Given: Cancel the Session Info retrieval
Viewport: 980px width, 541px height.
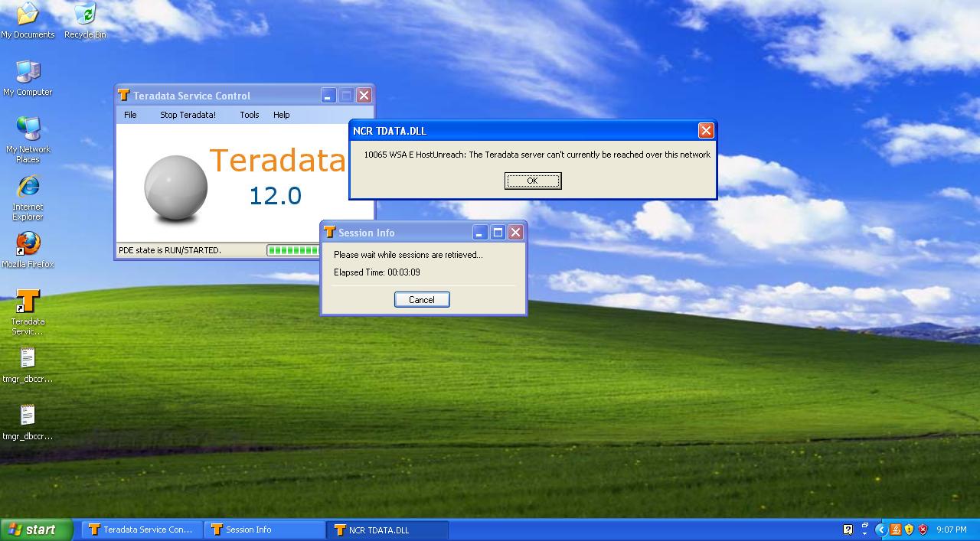Looking at the screenshot, I should click(422, 300).
